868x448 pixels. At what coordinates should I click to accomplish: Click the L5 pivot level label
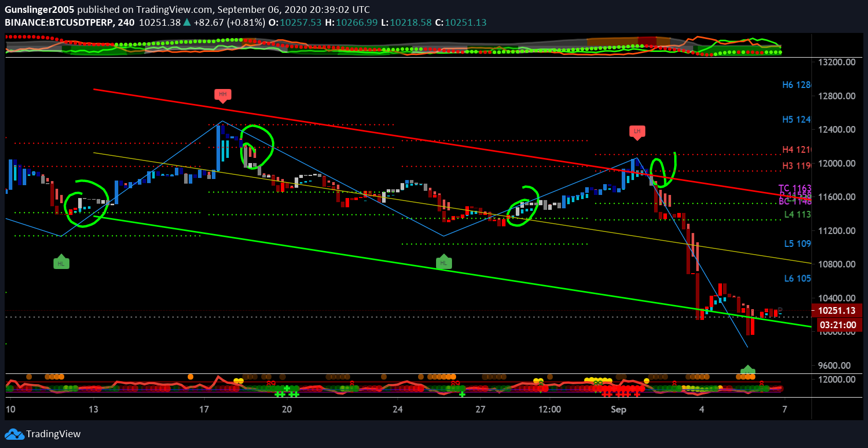798,244
